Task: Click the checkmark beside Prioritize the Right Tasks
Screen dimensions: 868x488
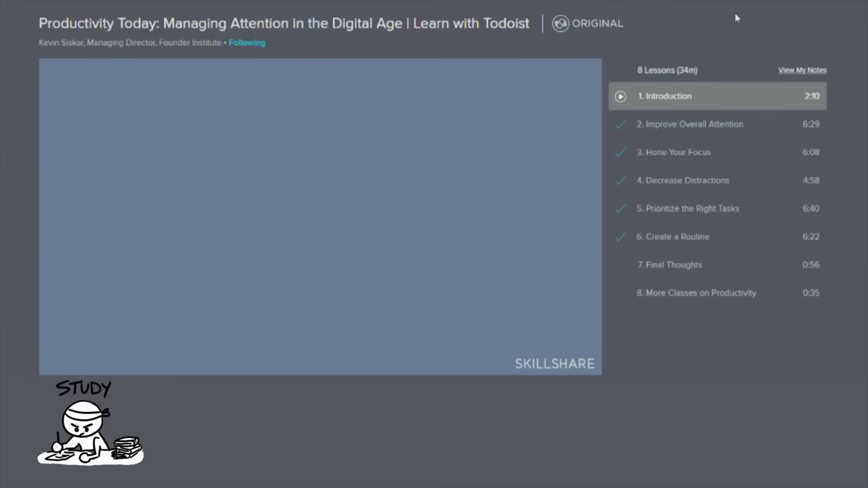Action: (x=620, y=208)
